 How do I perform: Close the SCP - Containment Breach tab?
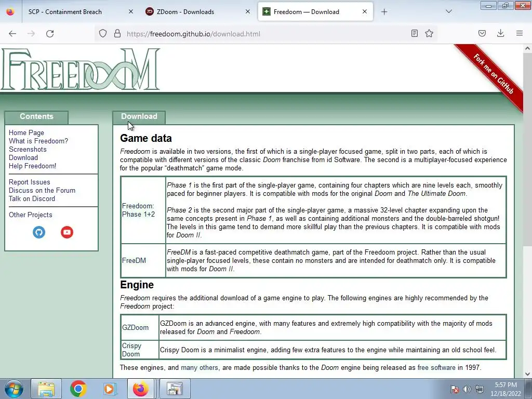click(130, 11)
